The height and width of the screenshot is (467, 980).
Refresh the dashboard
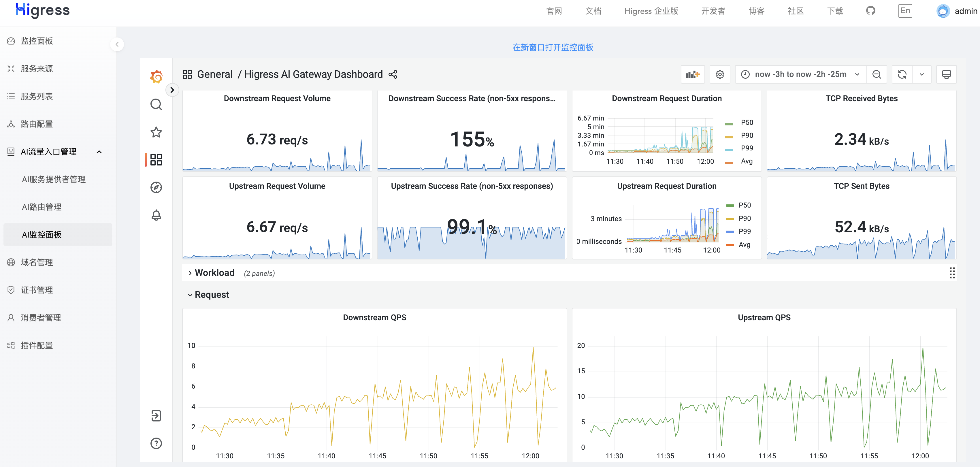pyautogui.click(x=902, y=74)
